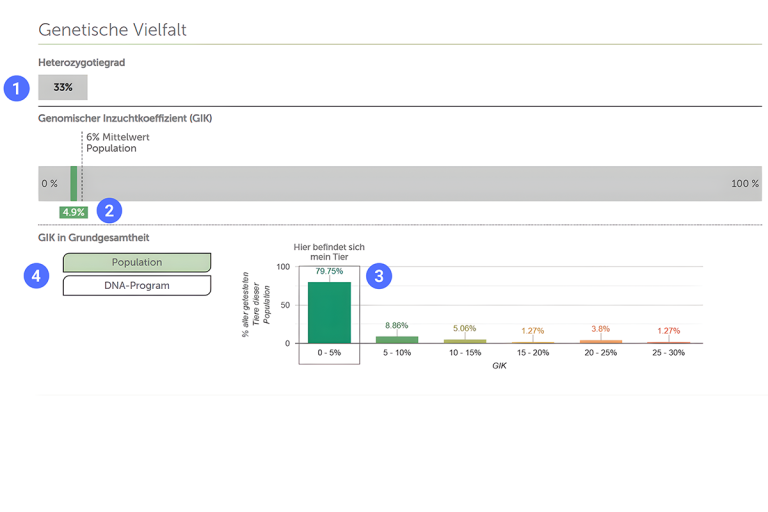
Task: Click the 33% Heterozygotiegrad value box
Action: coord(63,88)
